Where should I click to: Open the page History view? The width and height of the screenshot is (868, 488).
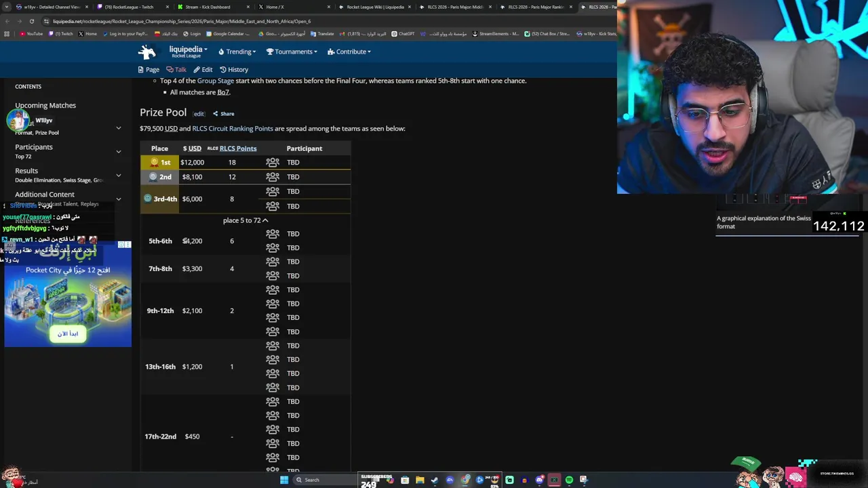[x=234, y=69]
